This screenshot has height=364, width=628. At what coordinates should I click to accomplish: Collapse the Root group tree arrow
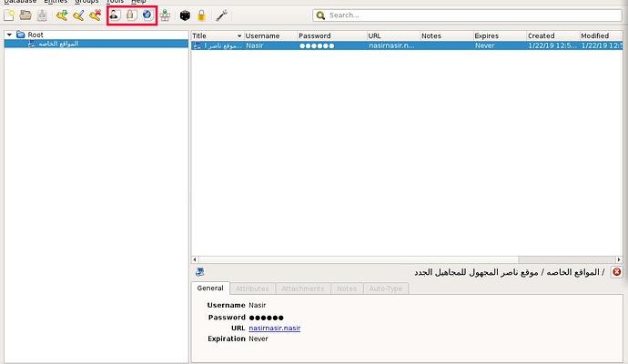point(8,35)
